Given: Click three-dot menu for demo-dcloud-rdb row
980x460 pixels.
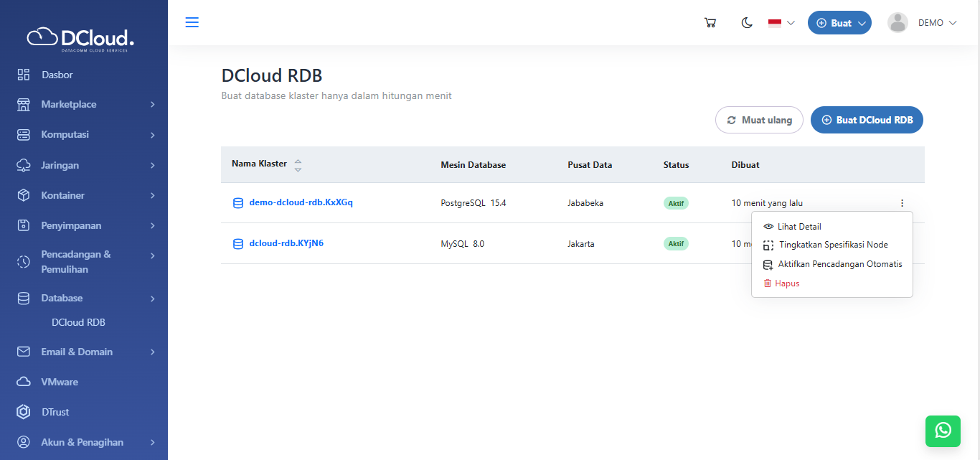Looking at the screenshot, I should (x=902, y=203).
